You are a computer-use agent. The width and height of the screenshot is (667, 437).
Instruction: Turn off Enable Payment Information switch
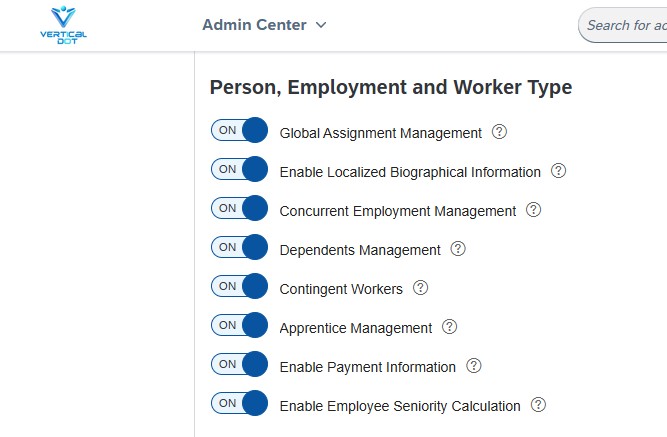(239, 364)
